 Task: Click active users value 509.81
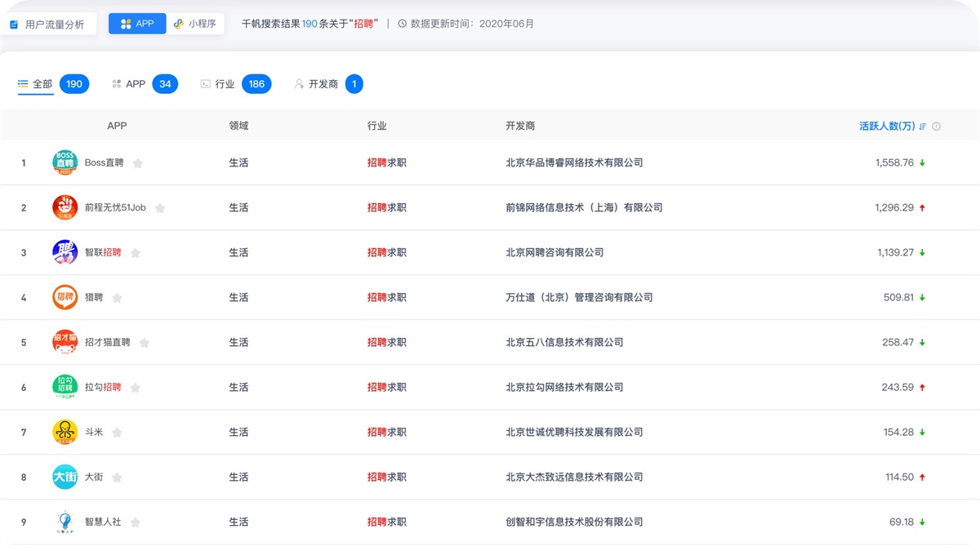pyautogui.click(x=898, y=297)
